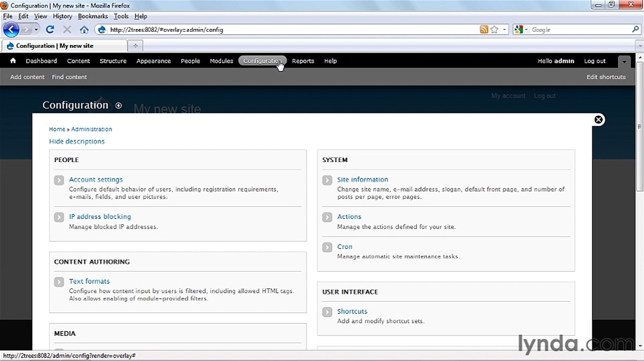Click the arrow icon beside Site information
The width and height of the screenshot is (644, 361).
(x=328, y=180)
